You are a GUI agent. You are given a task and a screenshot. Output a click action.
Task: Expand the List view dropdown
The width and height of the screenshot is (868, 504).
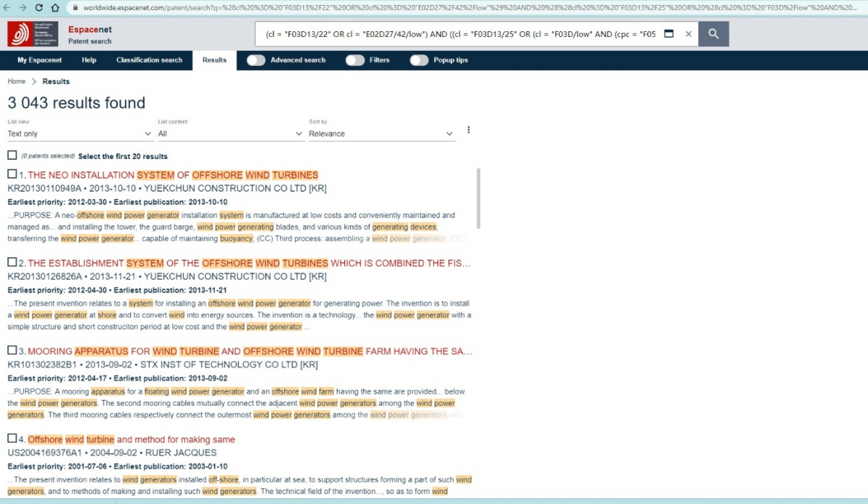[80, 134]
